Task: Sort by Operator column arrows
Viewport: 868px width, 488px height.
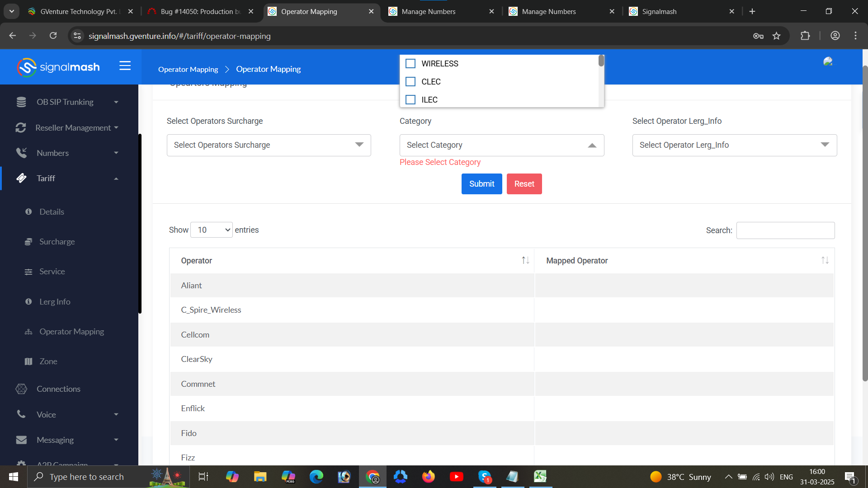Action: (525, 261)
